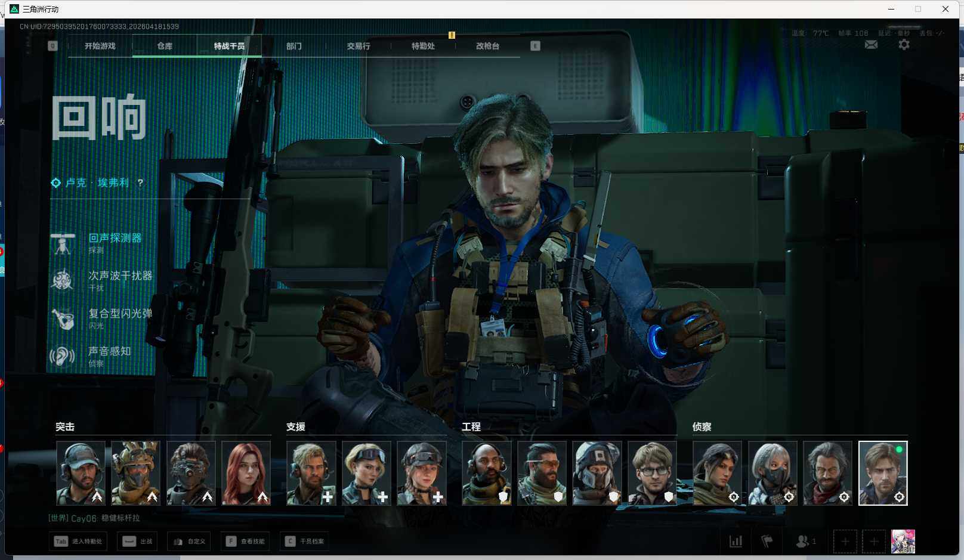964x560 pixels.
Task: Open the mail inbox envelope icon
Action: tap(871, 45)
